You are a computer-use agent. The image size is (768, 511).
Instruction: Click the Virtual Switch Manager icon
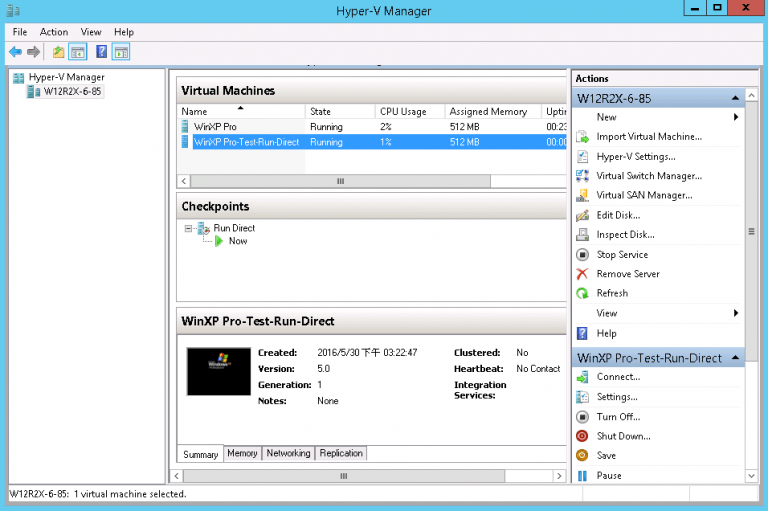(582, 176)
